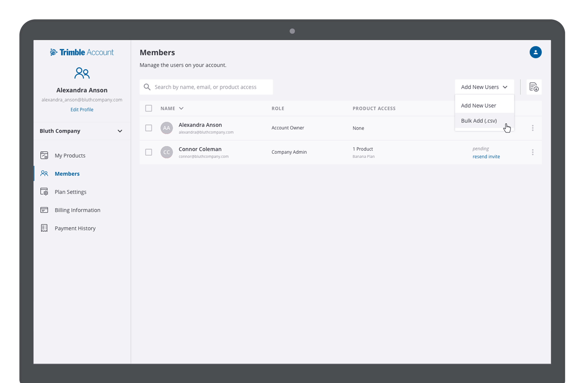Open kebab menu for Alexandra Anson
The width and height of the screenshot is (588, 383).
pos(532,128)
